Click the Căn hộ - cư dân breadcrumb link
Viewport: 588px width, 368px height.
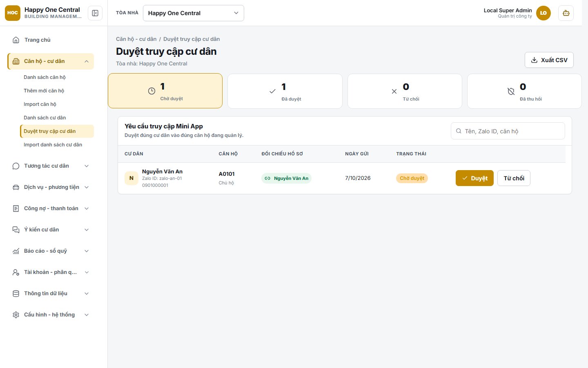tap(136, 39)
